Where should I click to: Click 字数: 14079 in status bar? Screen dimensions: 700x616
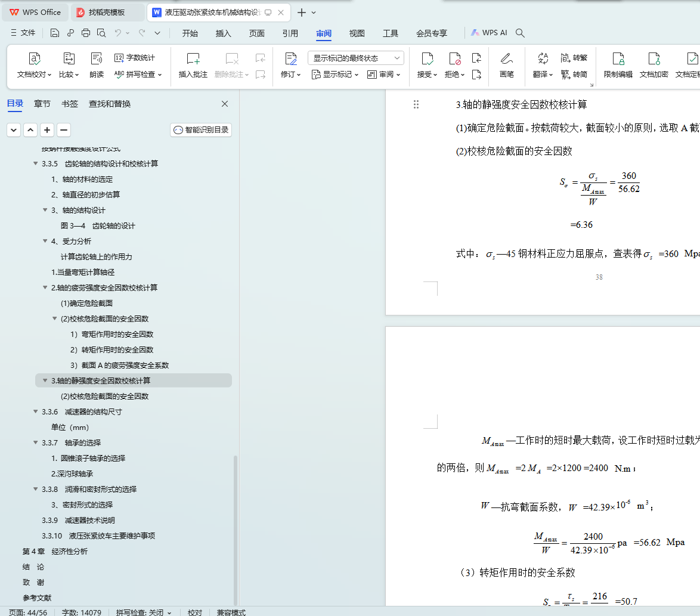(x=82, y=612)
